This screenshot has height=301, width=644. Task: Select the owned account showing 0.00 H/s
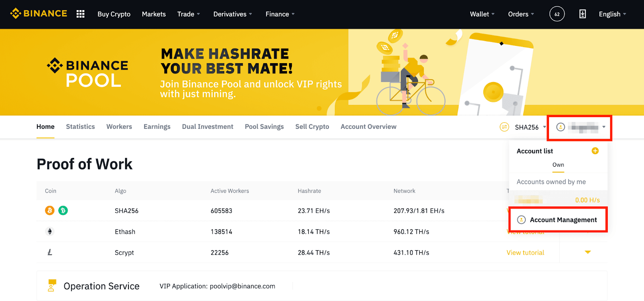(558, 200)
